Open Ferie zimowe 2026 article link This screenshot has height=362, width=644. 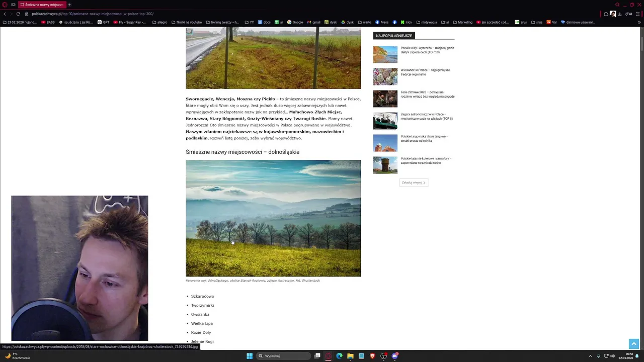click(427, 94)
